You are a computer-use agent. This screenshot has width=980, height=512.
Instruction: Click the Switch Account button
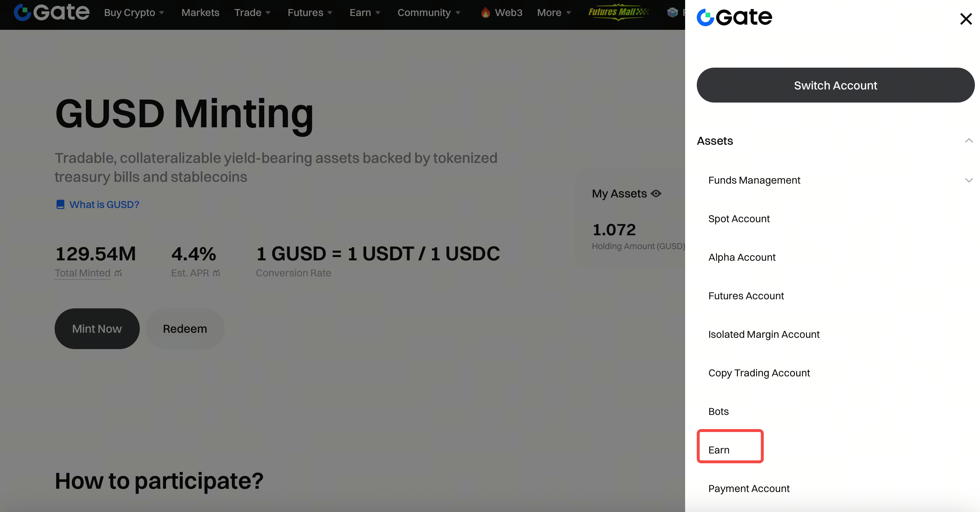[x=835, y=85]
